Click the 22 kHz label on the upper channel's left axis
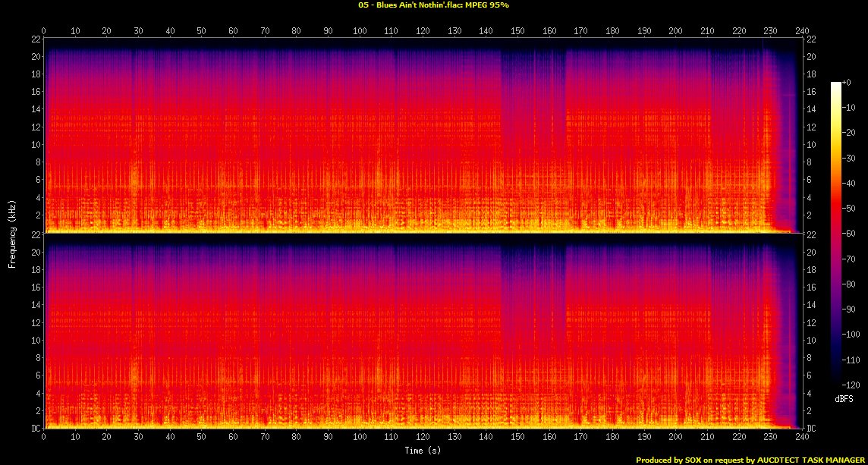 pos(36,39)
